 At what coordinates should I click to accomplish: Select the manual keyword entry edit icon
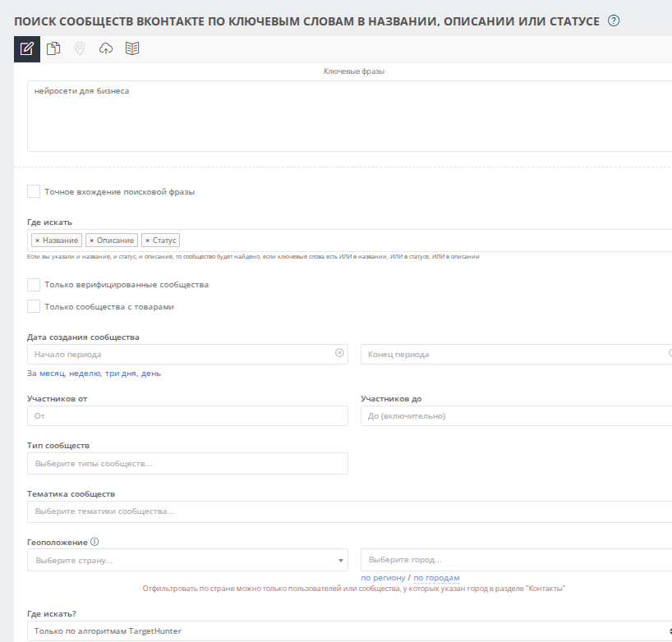pos(27,49)
